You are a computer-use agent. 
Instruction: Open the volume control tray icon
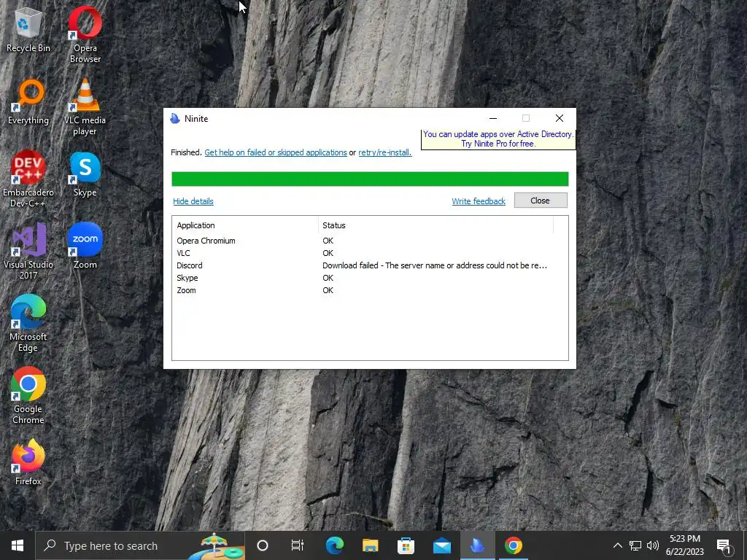(x=653, y=545)
